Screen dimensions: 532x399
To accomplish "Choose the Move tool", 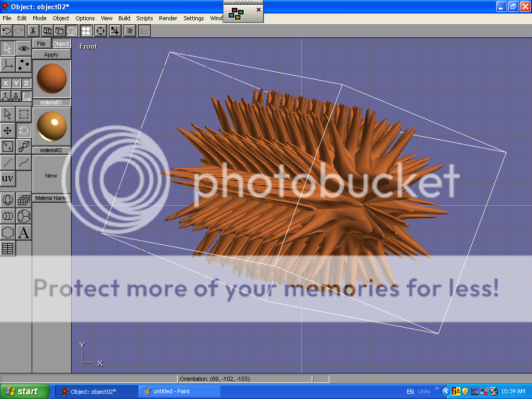I will tap(7, 130).
